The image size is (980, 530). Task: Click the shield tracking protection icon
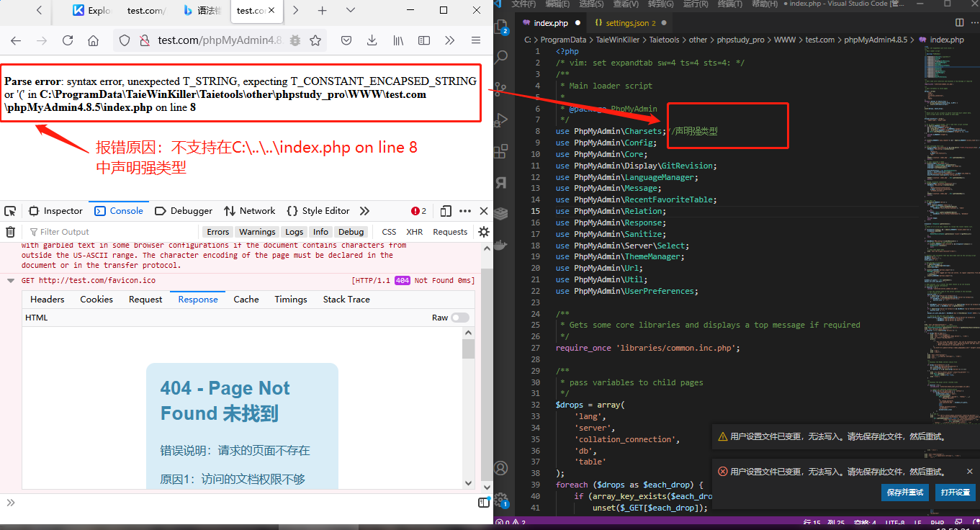pyautogui.click(x=125, y=40)
